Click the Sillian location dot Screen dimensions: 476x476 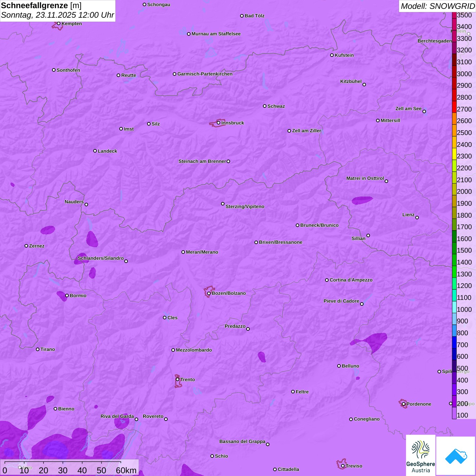click(x=368, y=235)
